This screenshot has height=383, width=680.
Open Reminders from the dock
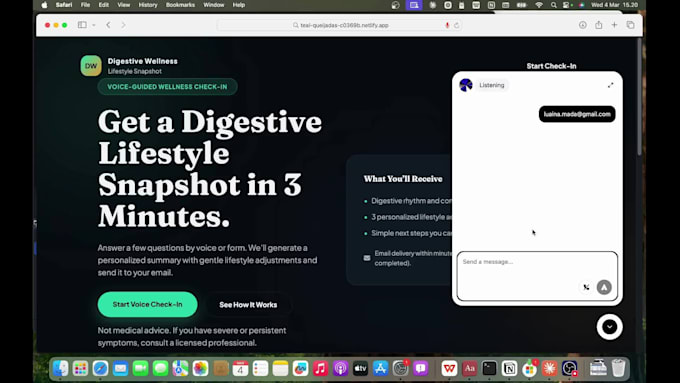(x=260, y=368)
